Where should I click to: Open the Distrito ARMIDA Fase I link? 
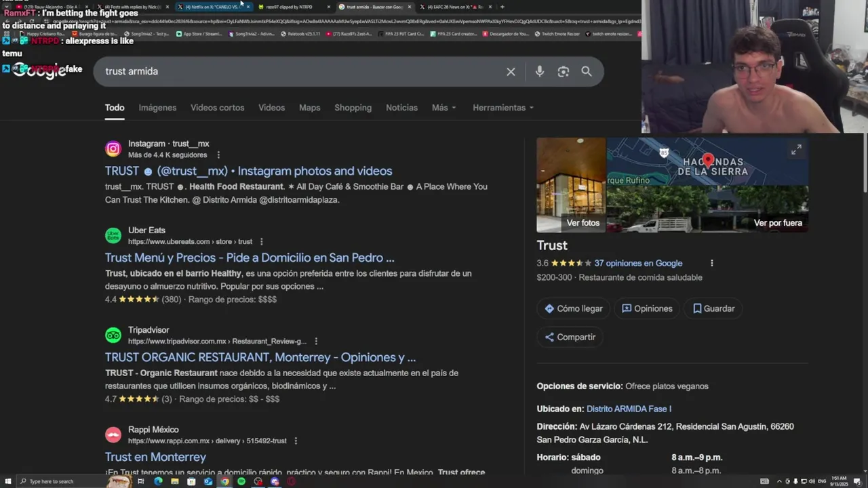click(x=629, y=409)
